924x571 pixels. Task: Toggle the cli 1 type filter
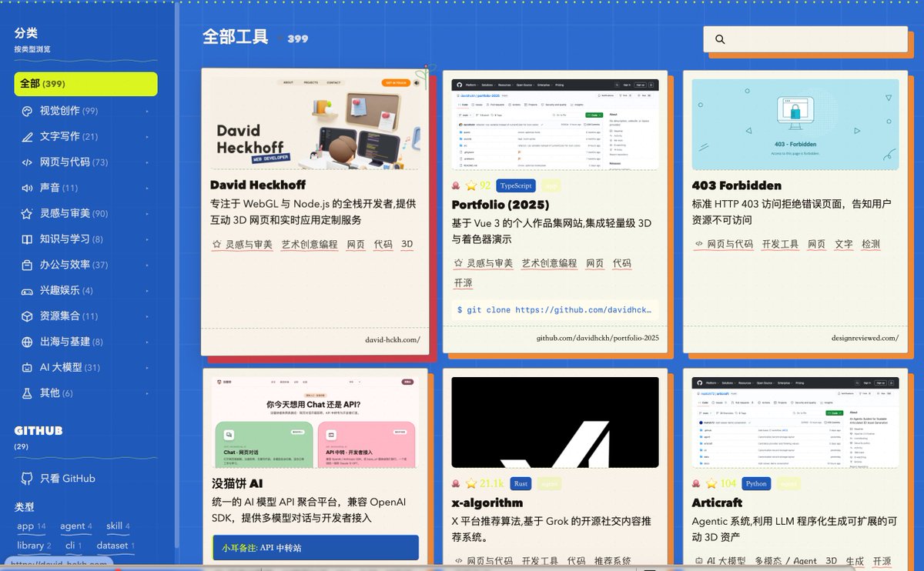74,546
